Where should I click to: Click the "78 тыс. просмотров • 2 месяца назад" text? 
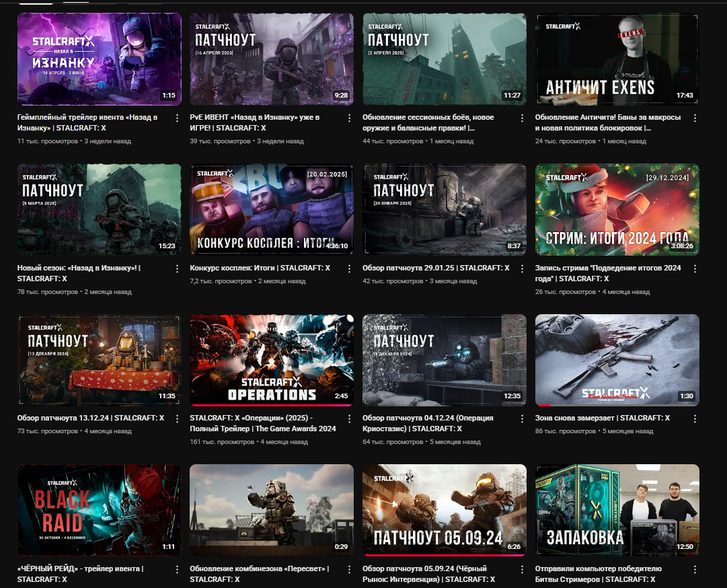coord(74,292)
